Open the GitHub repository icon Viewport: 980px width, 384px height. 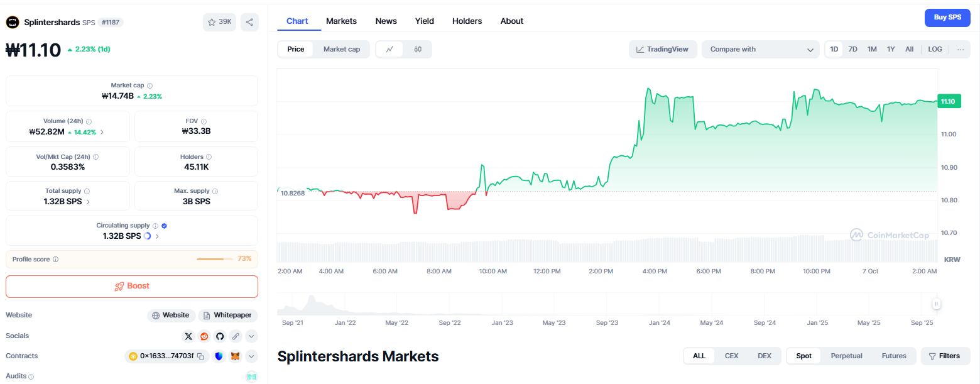click(x=220, y=336)
